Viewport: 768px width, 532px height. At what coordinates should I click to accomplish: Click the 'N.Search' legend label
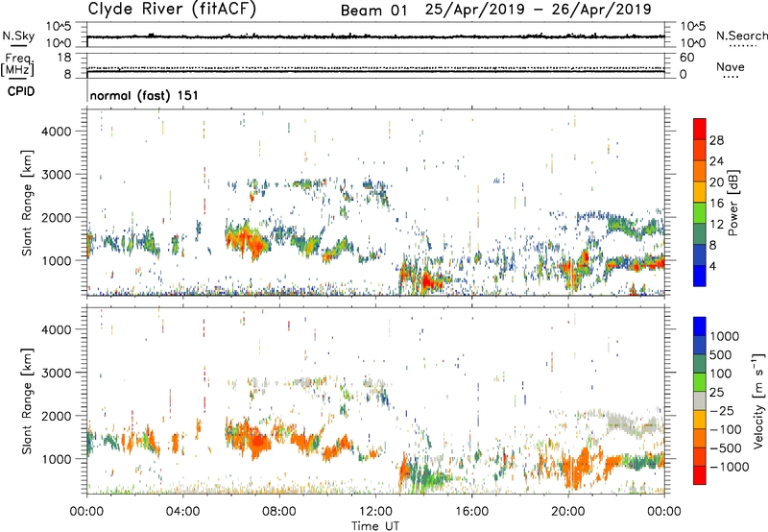(x=741, y=36)
